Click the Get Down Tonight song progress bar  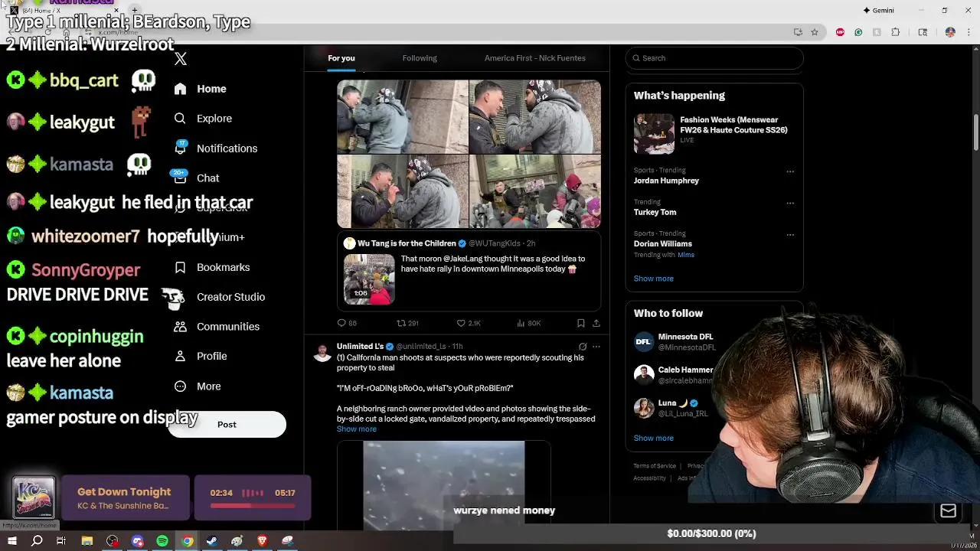253,506
